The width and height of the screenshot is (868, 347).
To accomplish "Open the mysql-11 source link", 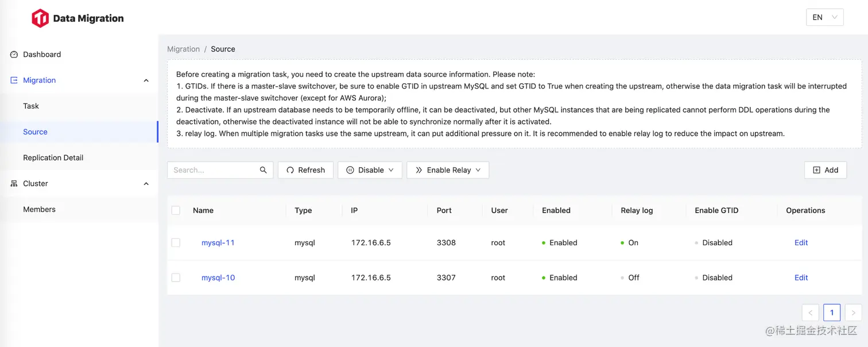I will pos(218,242).
